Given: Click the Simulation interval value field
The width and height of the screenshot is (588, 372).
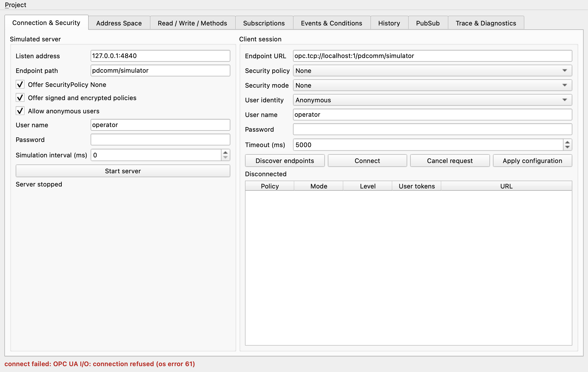Looking at the screenshot, I should 156,155.
